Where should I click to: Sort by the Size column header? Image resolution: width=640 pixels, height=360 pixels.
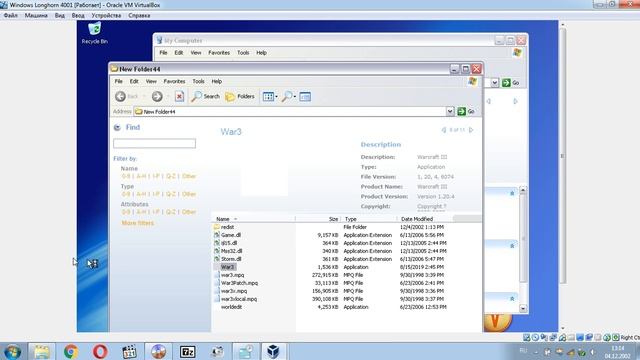318,219
